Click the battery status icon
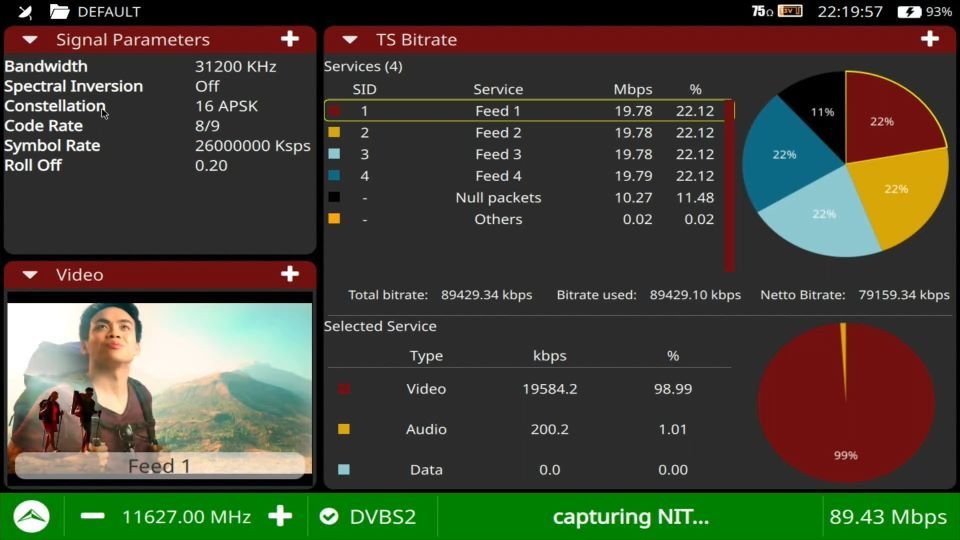960x540 pixels. [909, 12]
